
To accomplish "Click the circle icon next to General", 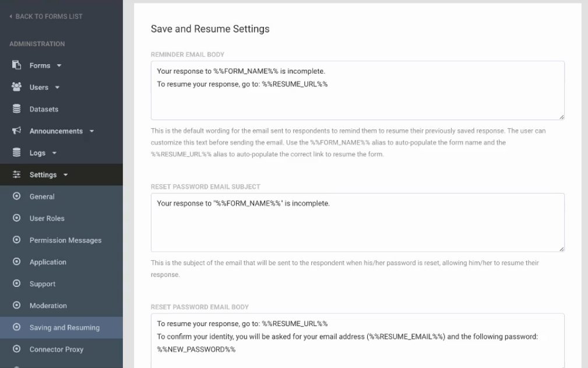I will coord(16,196).
